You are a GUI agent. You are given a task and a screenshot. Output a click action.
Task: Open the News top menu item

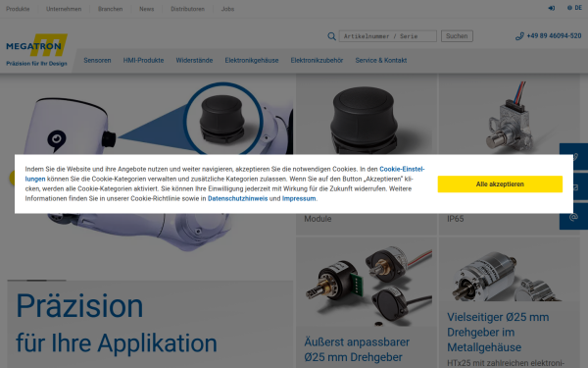point(147,9)
